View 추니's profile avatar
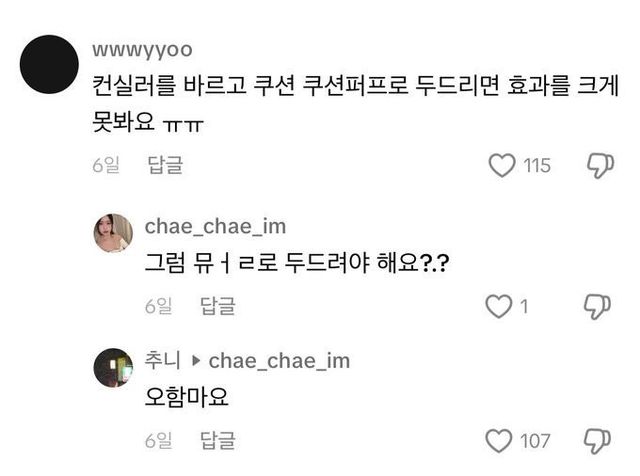The width and height of the screenshot is (640, 476). 113,367
